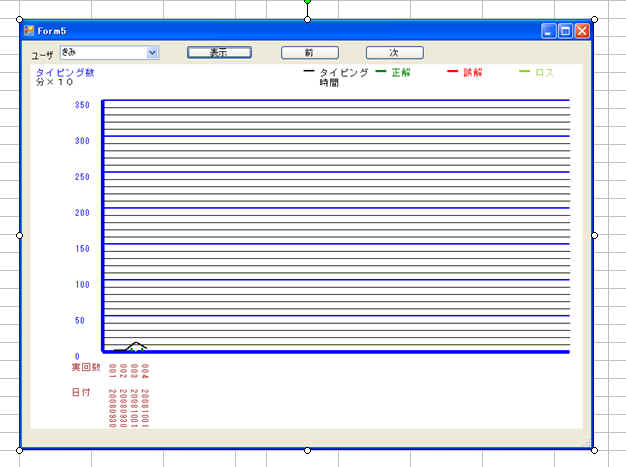The width and height of the screenshot is (626, 467).
Task: Click the yellow-green ロス legend marker
Action: [x=524, y=72]
